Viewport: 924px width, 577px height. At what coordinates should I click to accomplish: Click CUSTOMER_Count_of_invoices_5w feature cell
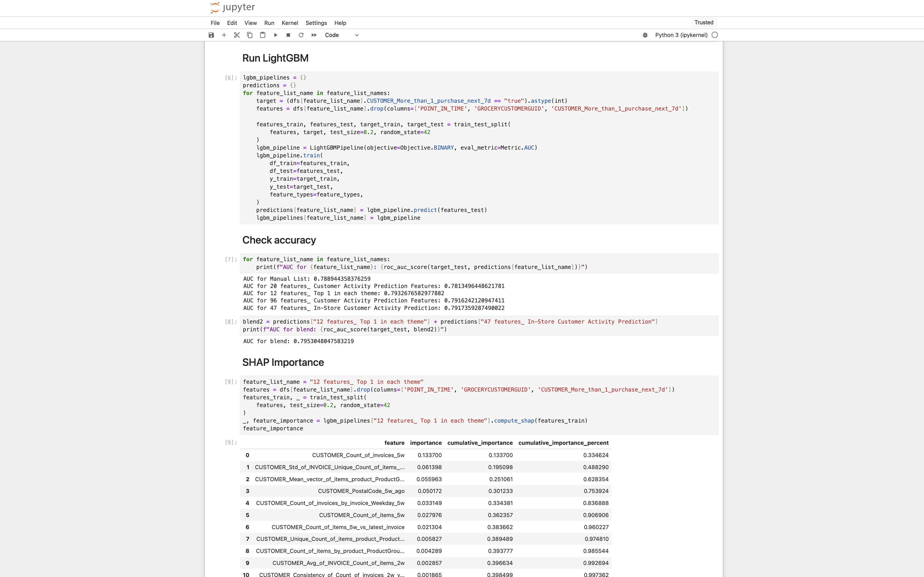358,455
